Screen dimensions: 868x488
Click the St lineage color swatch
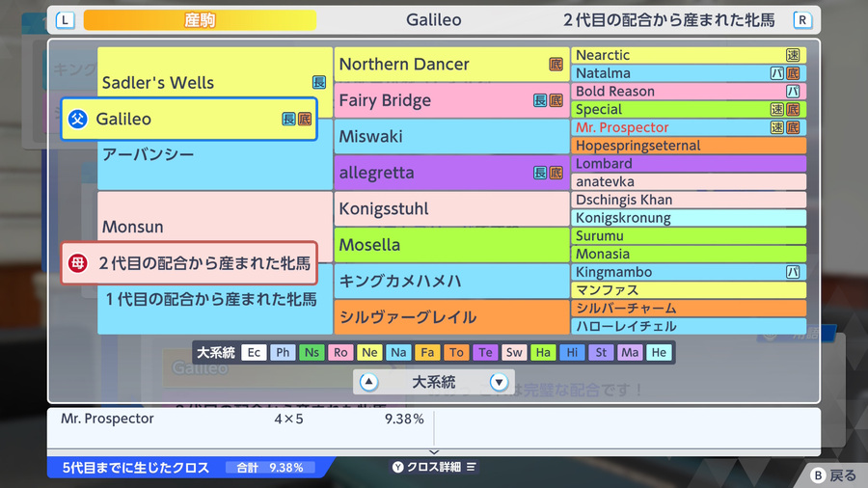pos(601,352)
